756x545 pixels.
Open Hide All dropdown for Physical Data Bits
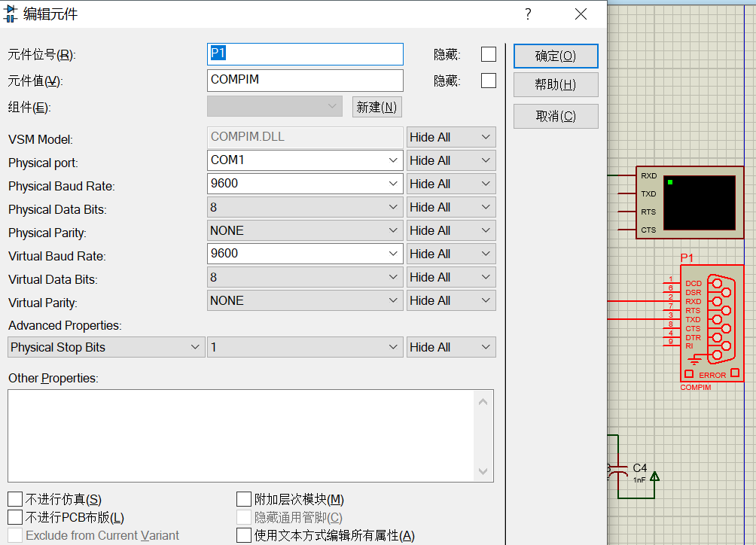point(451,207)
